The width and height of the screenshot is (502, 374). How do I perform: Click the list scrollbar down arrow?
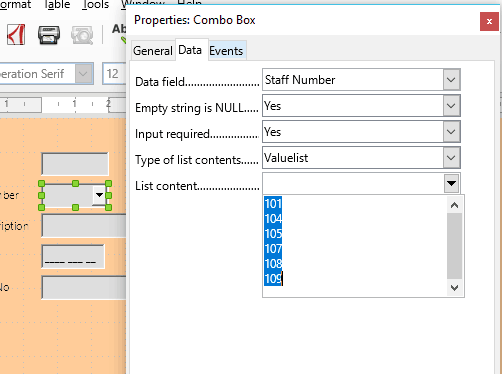(x=454, y=287)
